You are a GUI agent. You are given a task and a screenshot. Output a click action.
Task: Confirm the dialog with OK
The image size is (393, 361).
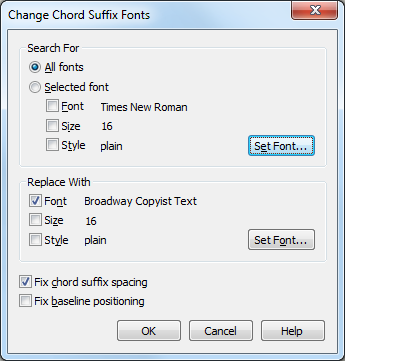149,331
